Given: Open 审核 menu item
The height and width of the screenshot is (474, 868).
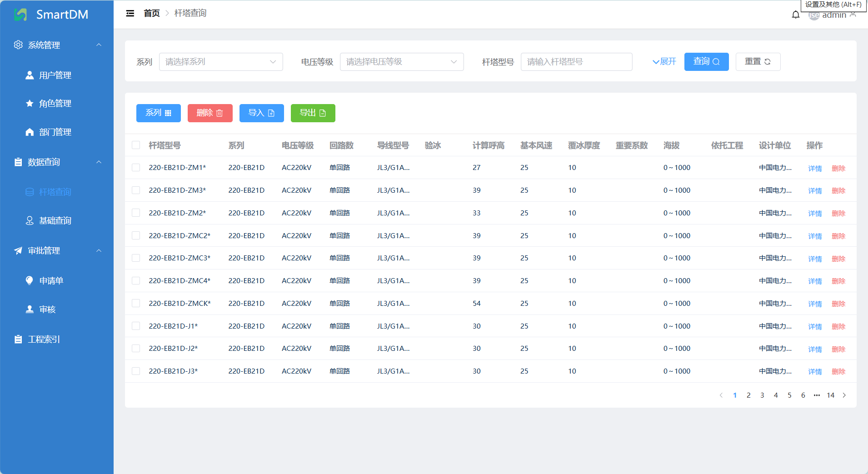Looking at the screenshot, I should 57,309.
